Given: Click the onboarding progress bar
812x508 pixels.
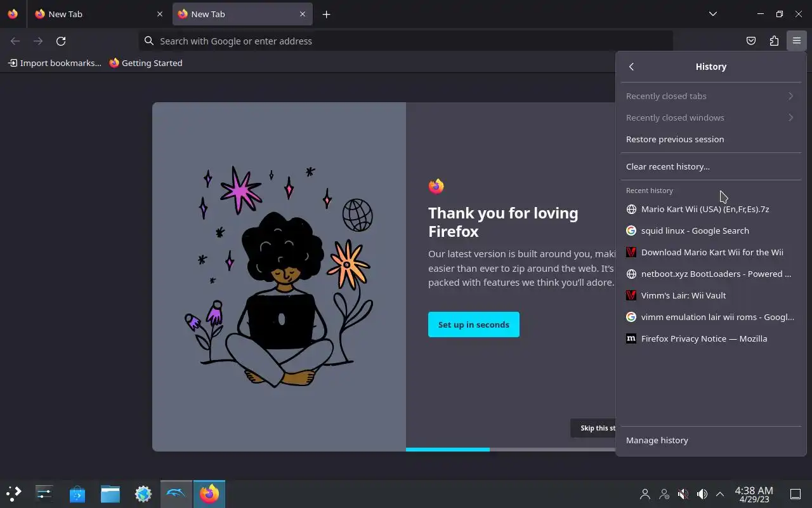Looking at the screenshot, I should point(511,450).
